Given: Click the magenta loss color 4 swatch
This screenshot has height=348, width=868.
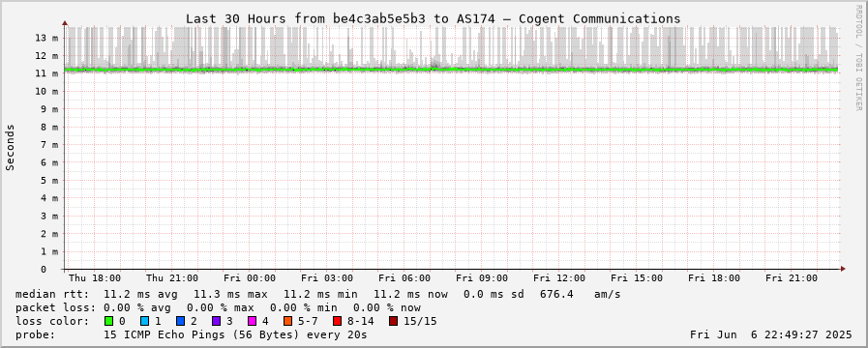Looking at the screenshot, I should (253, 321).
